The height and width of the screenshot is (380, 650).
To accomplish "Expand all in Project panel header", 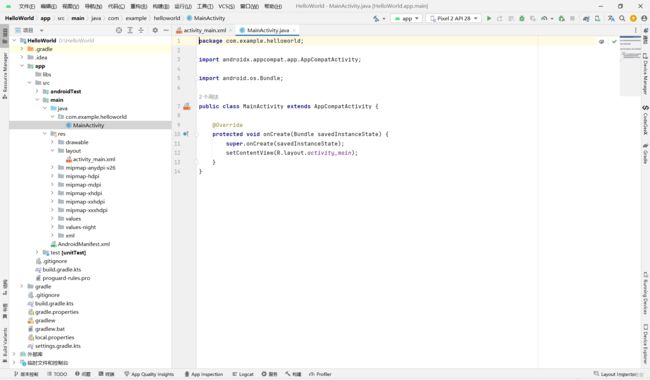I will click(130, 30).
